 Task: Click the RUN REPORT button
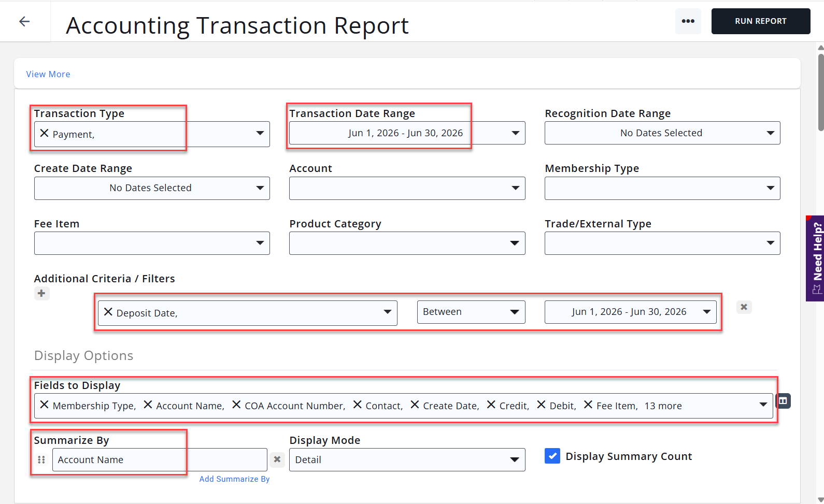click(x=761, y=21)
